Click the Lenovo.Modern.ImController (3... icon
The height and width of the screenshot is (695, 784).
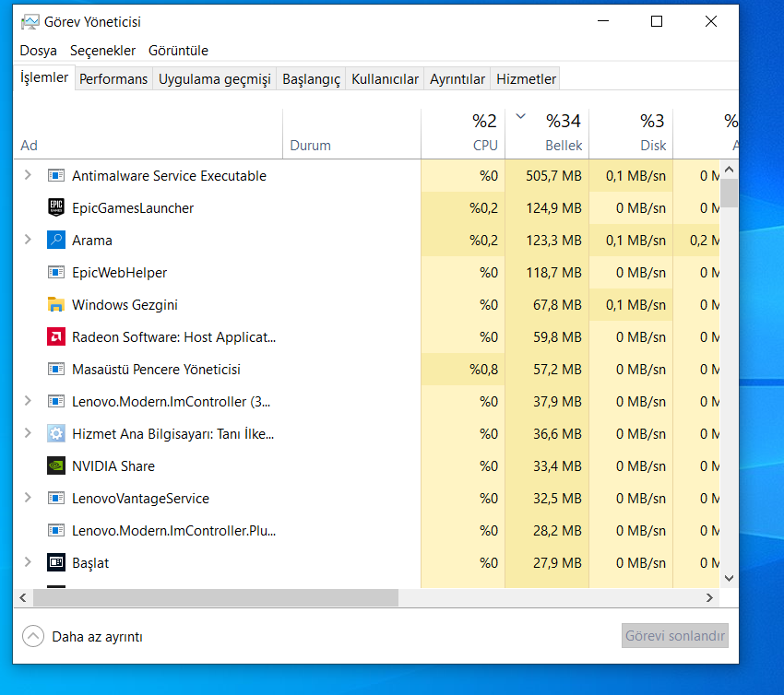[56, 401]
